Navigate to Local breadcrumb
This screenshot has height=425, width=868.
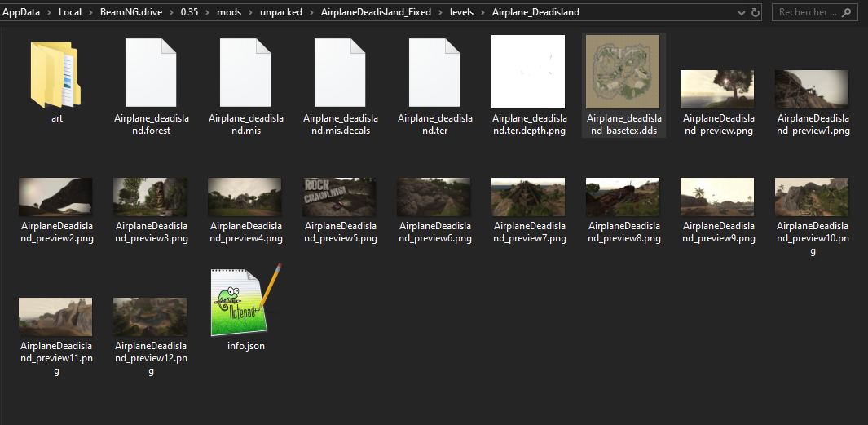pyautogui.click(x=70, y=12)
